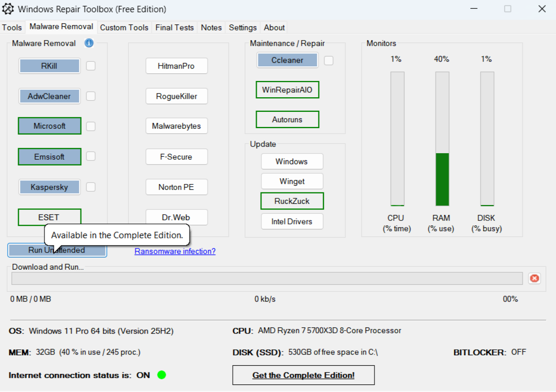Click the RAM usage monitor bar
556x392 pixels.
click(x=442, y=139)
